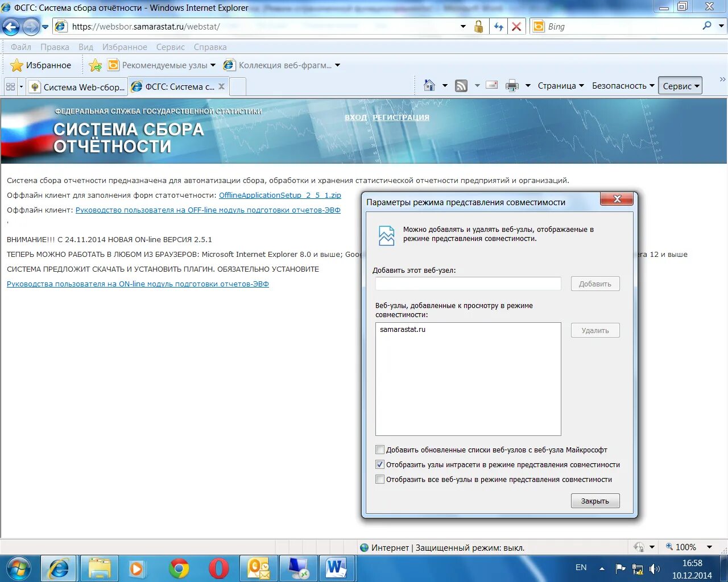This screenshot has height=582, width=728.
Task: Open Quick Tabs grid icon
Action: point(10,86)
